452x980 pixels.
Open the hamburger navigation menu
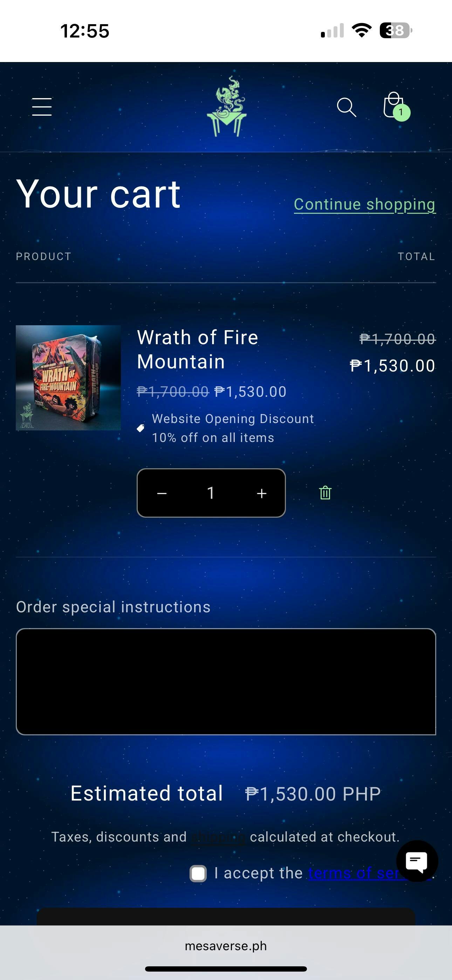(42, 107)
